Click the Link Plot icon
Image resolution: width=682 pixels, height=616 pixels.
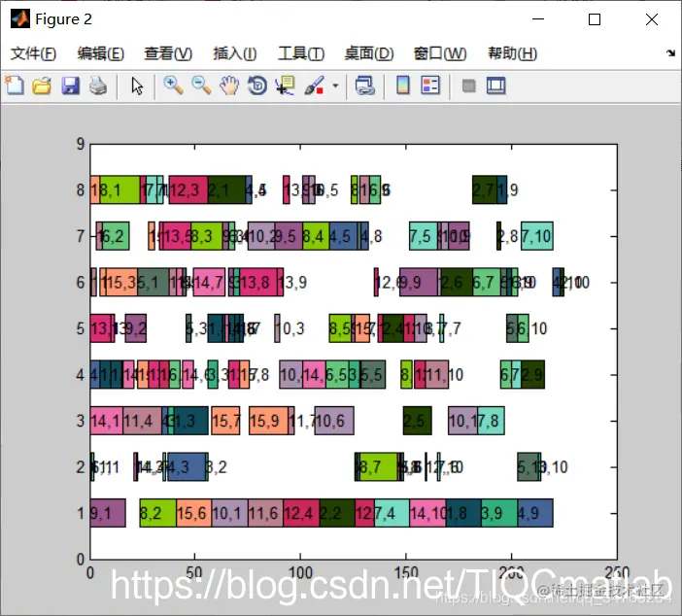click(364, 86)
